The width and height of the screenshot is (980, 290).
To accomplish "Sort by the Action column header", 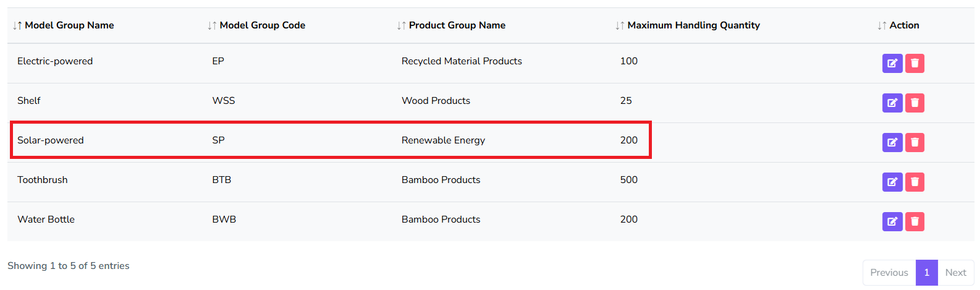I will [x=903, y=25].
